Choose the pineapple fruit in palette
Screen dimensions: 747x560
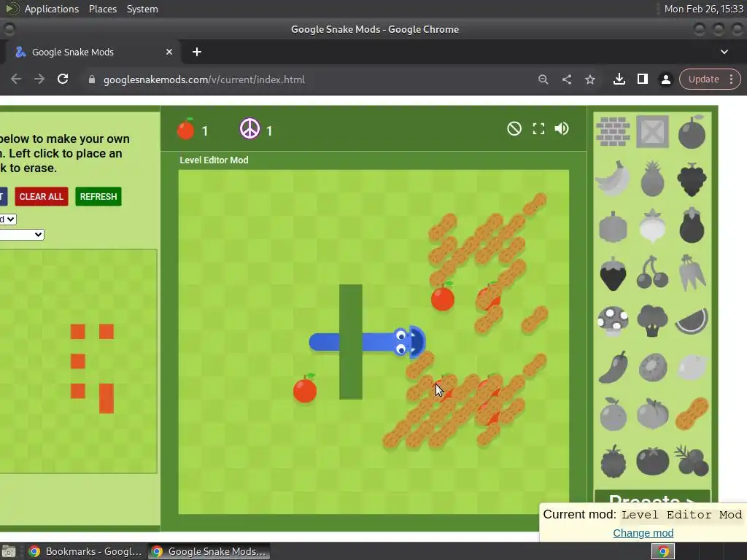(x=652, y=179)
